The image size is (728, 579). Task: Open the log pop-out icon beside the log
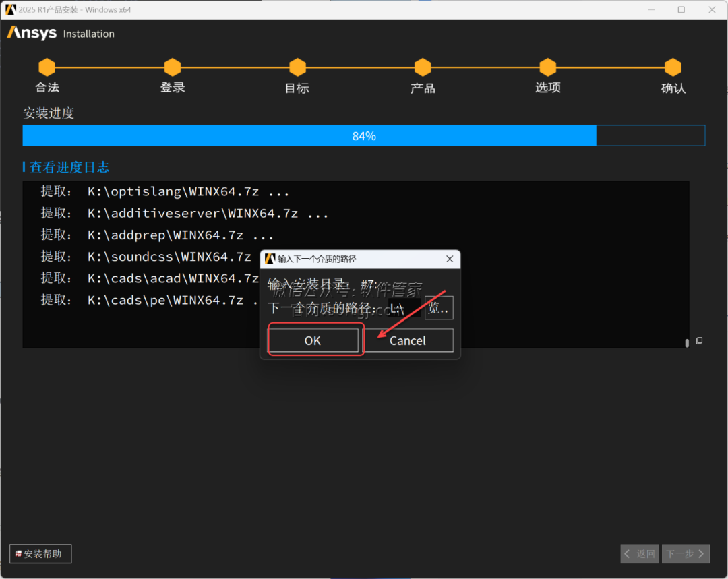pyautogui.click(x=699, y=341)
